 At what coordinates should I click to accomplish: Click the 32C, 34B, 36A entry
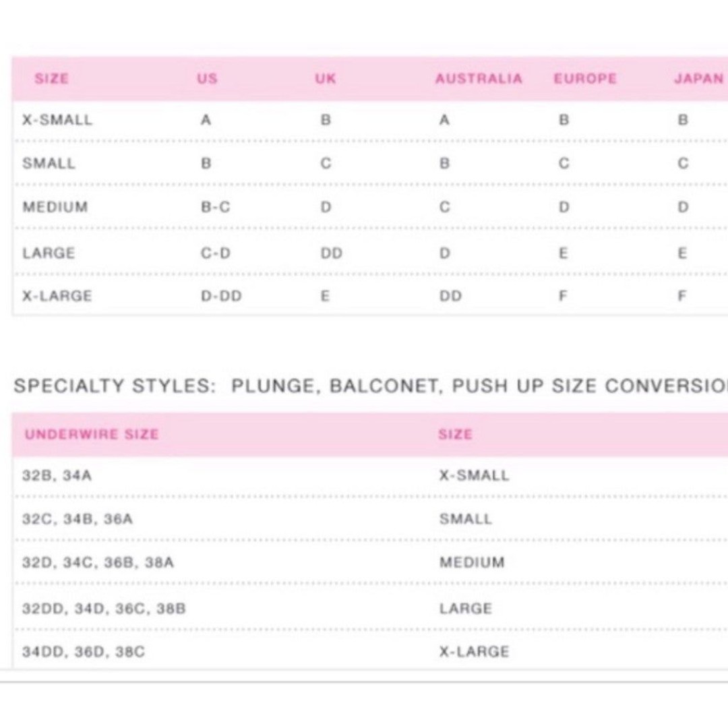[78, 519]
